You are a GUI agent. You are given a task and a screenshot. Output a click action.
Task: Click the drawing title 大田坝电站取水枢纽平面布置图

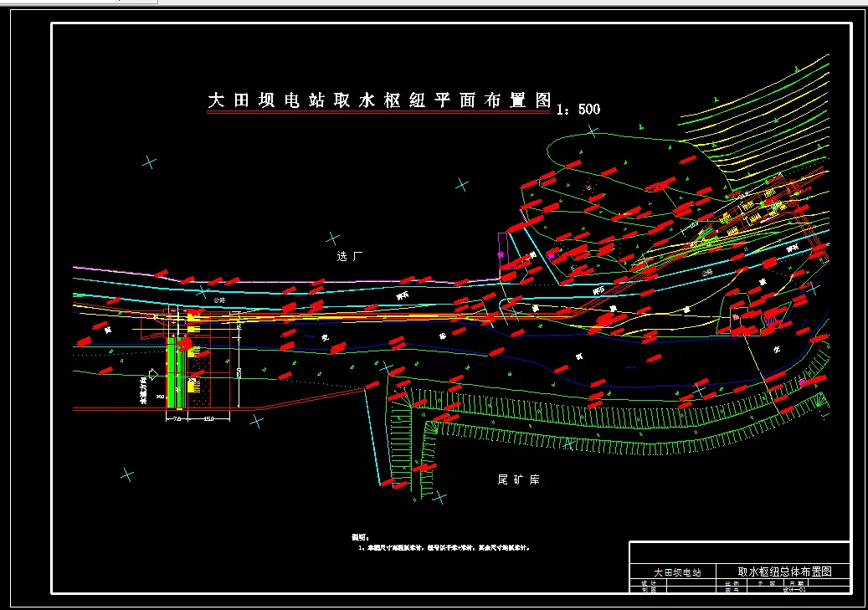380,100
